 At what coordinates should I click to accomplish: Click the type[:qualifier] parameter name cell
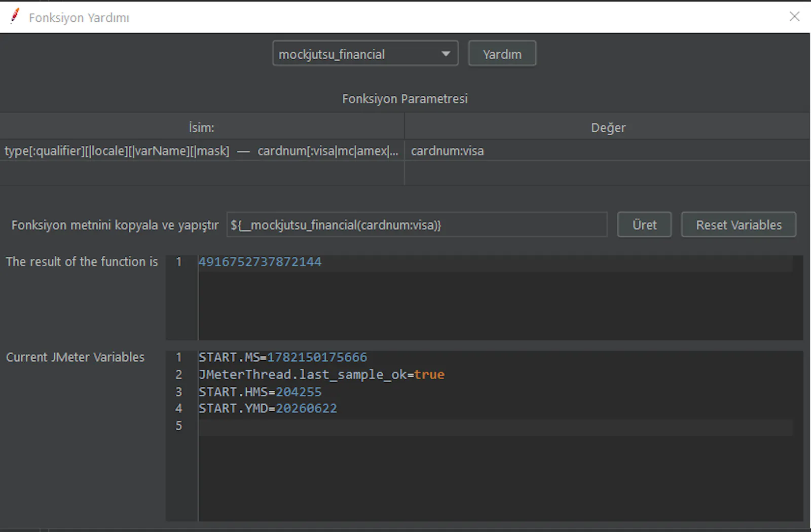coord(202,151)
